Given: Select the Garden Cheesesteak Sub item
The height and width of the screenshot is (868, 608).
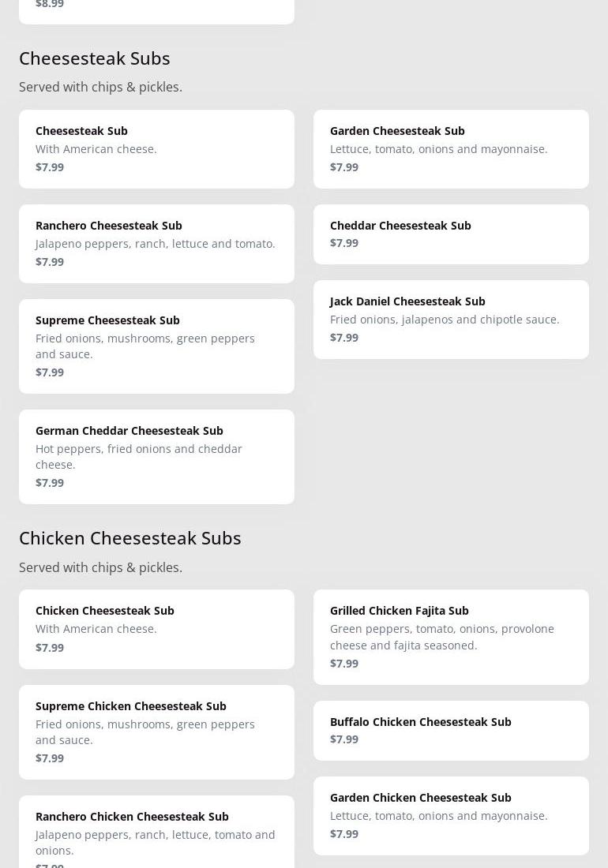Looking at the screenshot, I should [x=451, y=148].
